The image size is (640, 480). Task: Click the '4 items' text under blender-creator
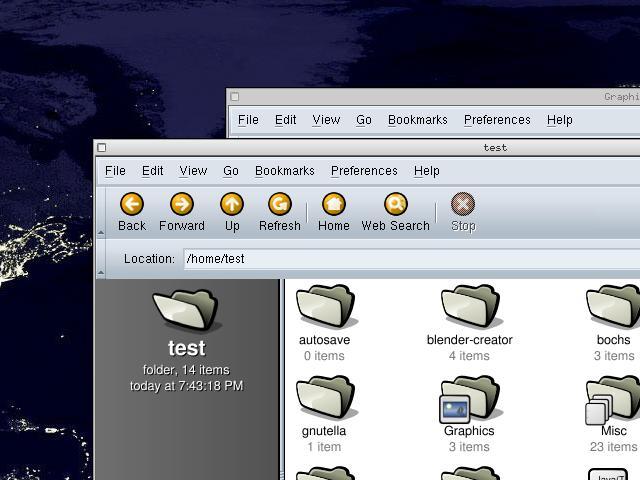coord(469,356)
